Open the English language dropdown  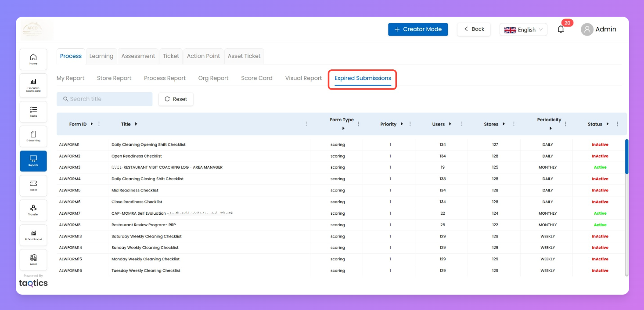tap(523, 29)
